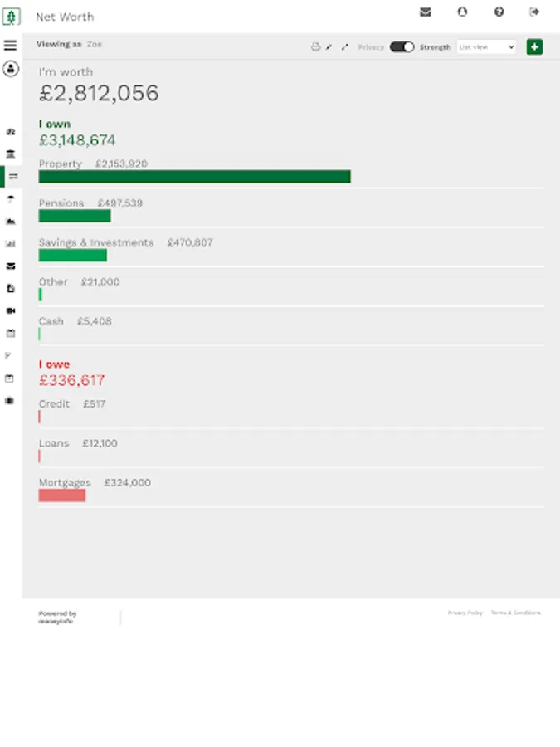Click the bank building sidebar icon
The width and height of the screenshot is (560, 747).
pyautogui.click(x=11, y=154)
